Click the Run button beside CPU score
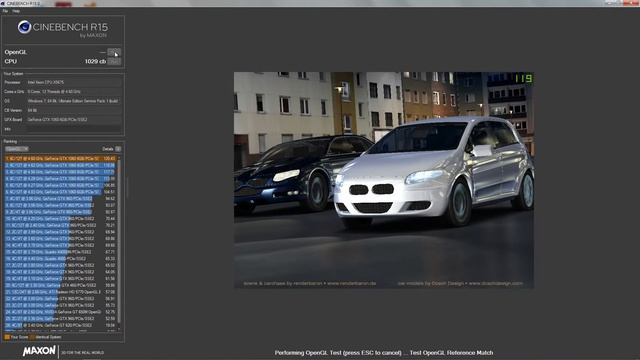The image size is (640, 360). click(114, 61)
